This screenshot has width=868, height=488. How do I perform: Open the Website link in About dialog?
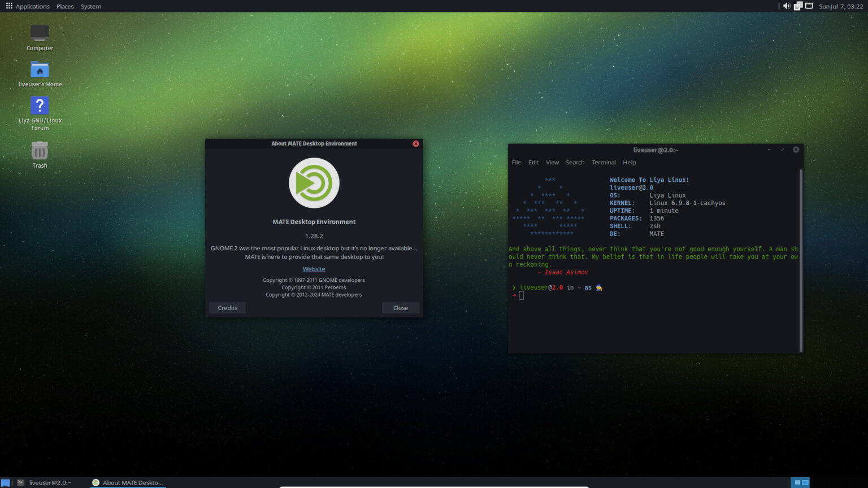click(314, 269)
